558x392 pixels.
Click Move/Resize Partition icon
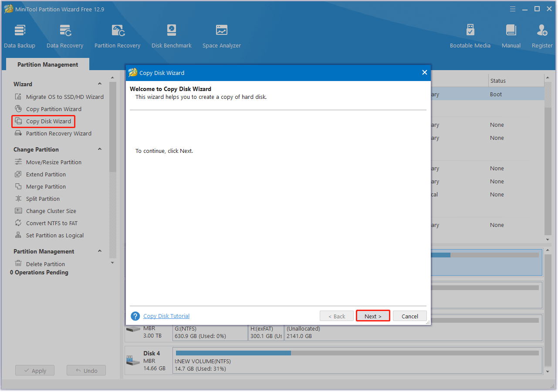18,162
